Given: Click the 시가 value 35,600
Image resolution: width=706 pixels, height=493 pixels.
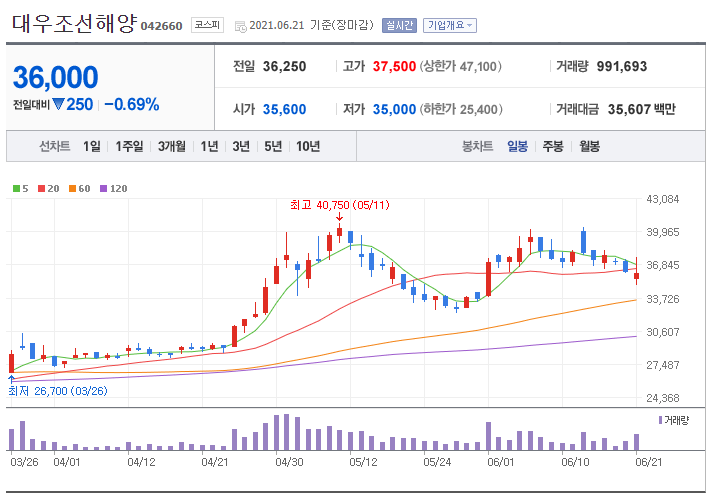Looking at the screenshot, I should [285, 109].
